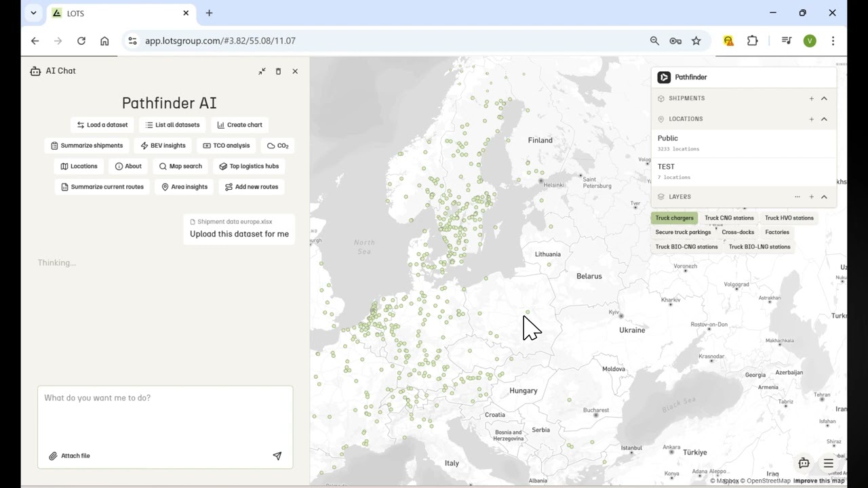
Task: Collapse the Shipments section
Action: click(x=824, y=98)
